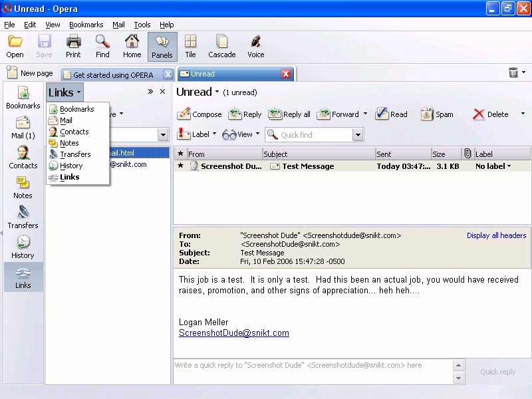This screenshot has height=399, width=532.
Task: Click the Delete message icon
Action: [x=479, y=114]
